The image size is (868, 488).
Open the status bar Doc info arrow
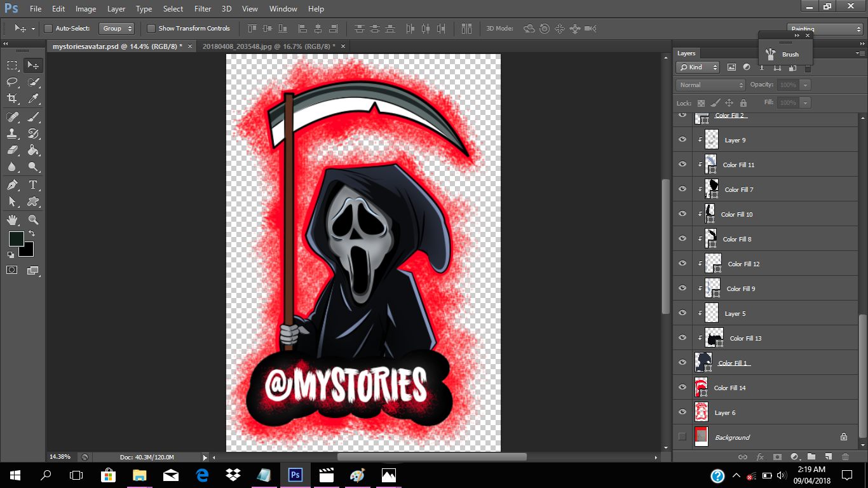coord(205,457)
